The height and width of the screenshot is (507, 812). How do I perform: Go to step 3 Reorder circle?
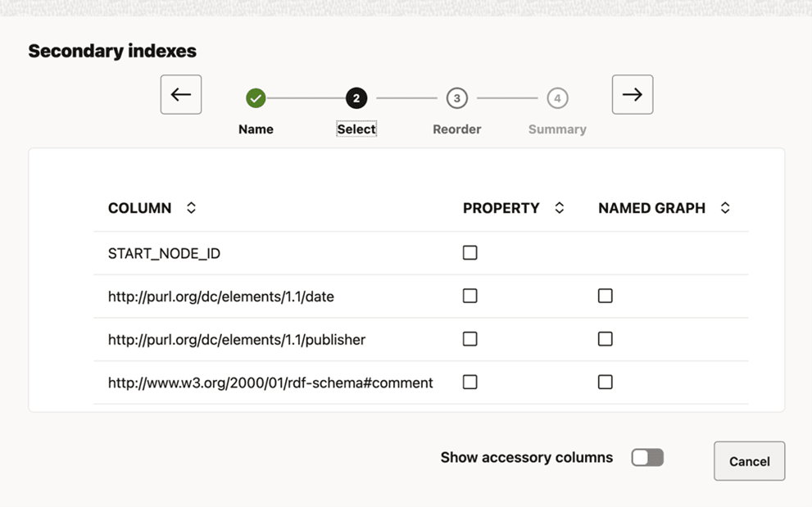click(456, 98)
